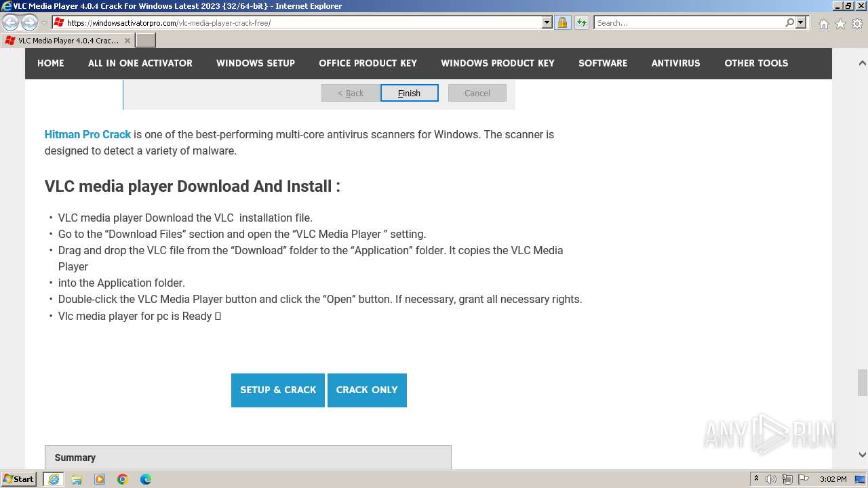Click the security lock icon in address bar
The width and height of the screenshot is (868, 488).
tap(562, 22)
